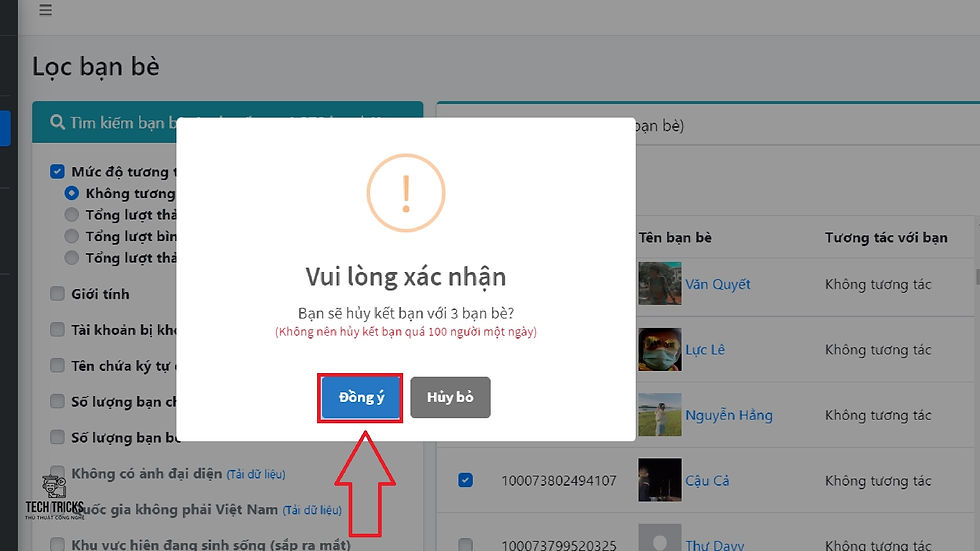Viewport: 980px width, 551px height.
Task: Select the Tổng lượt bình radio option
Action: (72, 236)
